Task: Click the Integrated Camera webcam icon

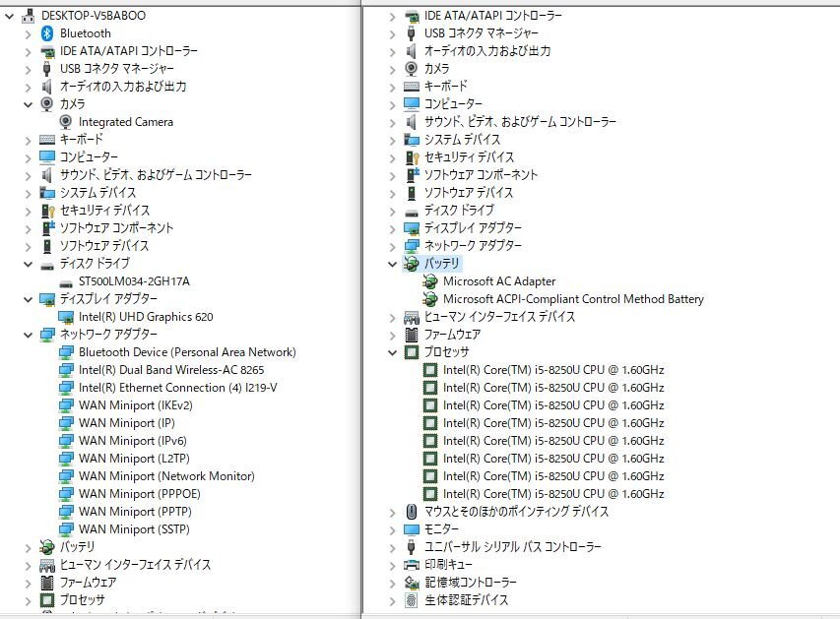Action: (x=65, y=122)
